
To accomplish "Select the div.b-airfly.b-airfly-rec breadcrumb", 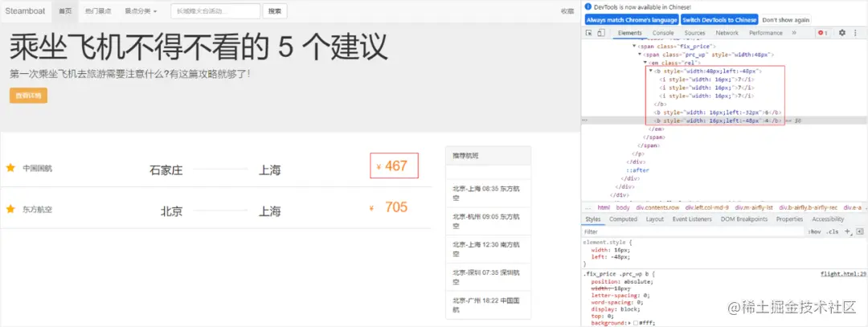I will tap(809, 207).
